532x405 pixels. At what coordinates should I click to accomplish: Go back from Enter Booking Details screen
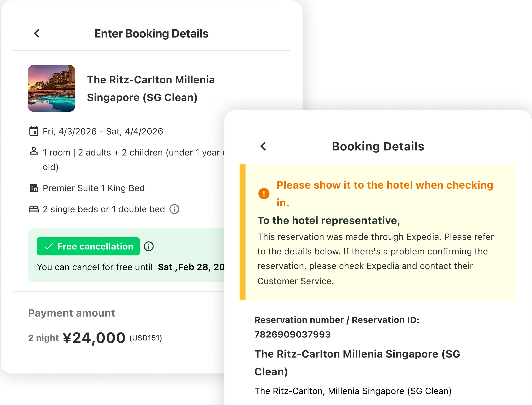click(x=37, y=33)
